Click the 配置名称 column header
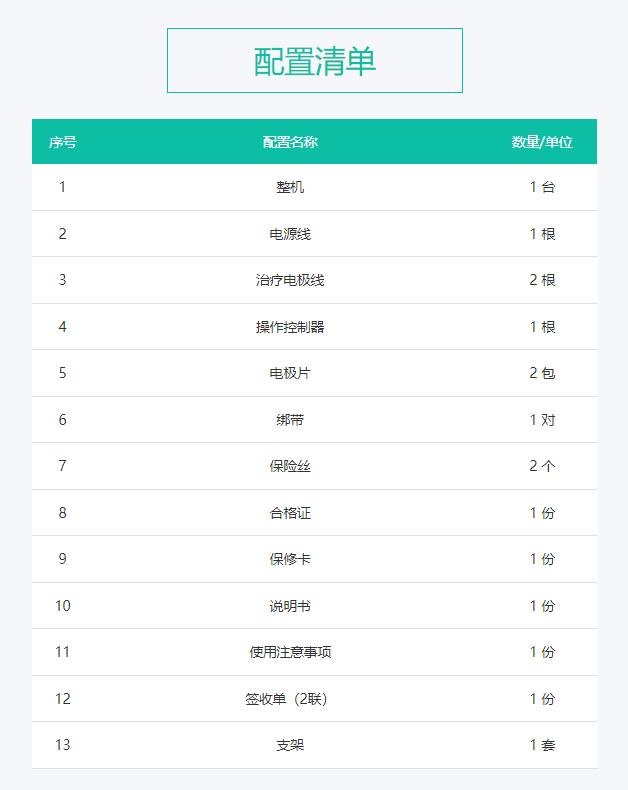 click(x=290, y=142)
